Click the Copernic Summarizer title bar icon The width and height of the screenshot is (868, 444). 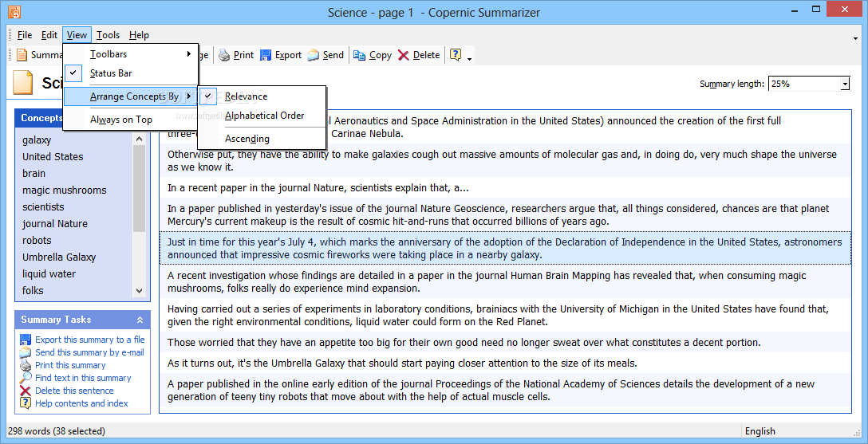click(14, 12)
